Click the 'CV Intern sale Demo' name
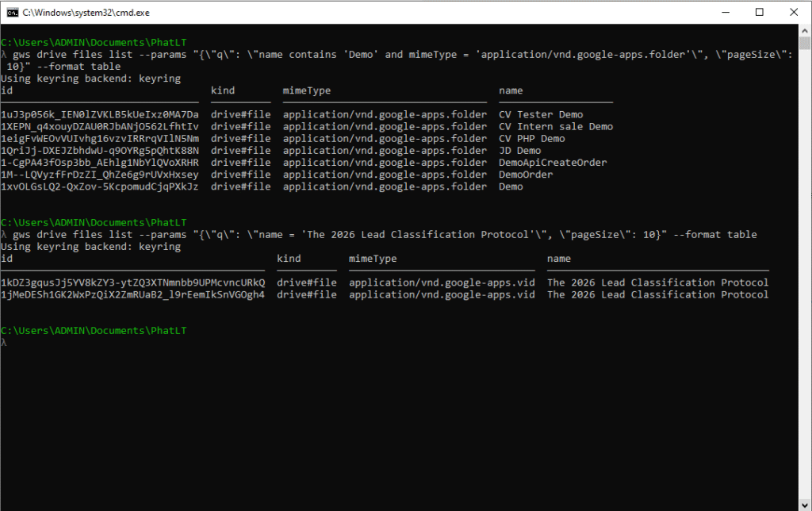Viewport: 812px width, 511px height. (x=555, y=127)
